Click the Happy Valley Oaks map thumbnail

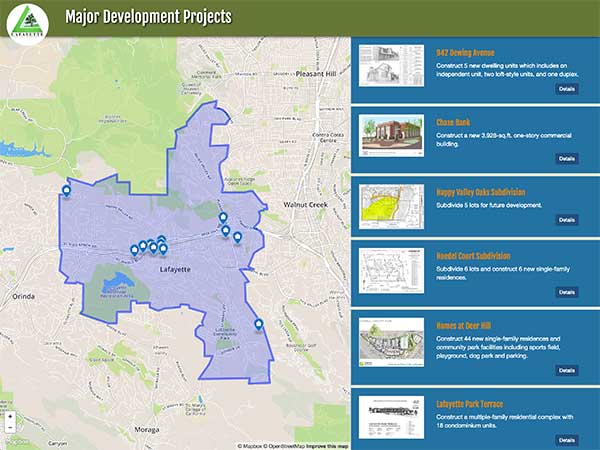pos(391,207)
